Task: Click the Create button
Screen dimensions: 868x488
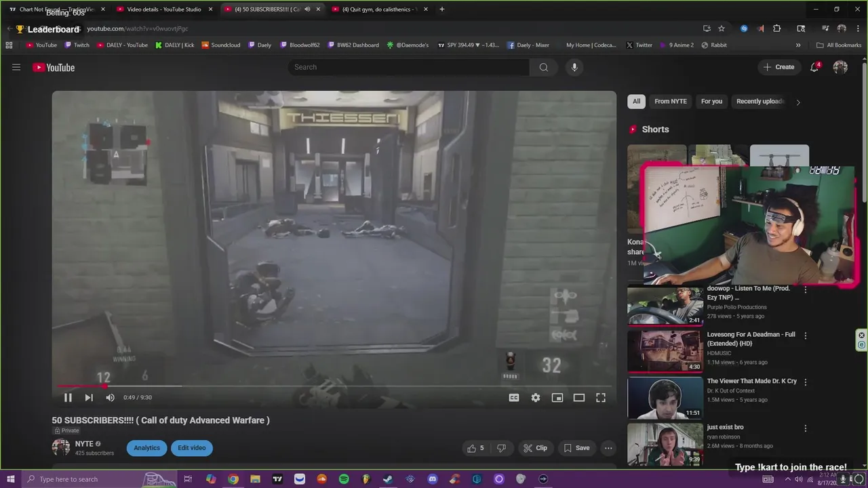Action: [x=778, y=67]
